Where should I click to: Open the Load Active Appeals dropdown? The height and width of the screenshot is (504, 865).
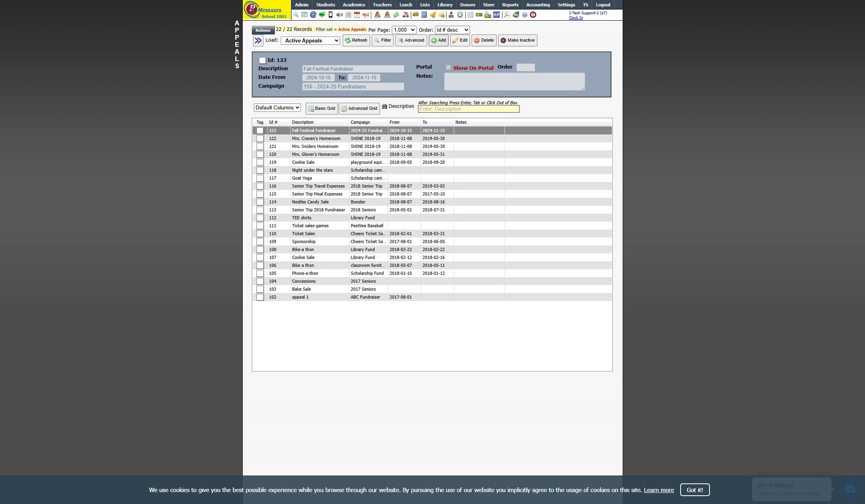(x=310, y=40)
